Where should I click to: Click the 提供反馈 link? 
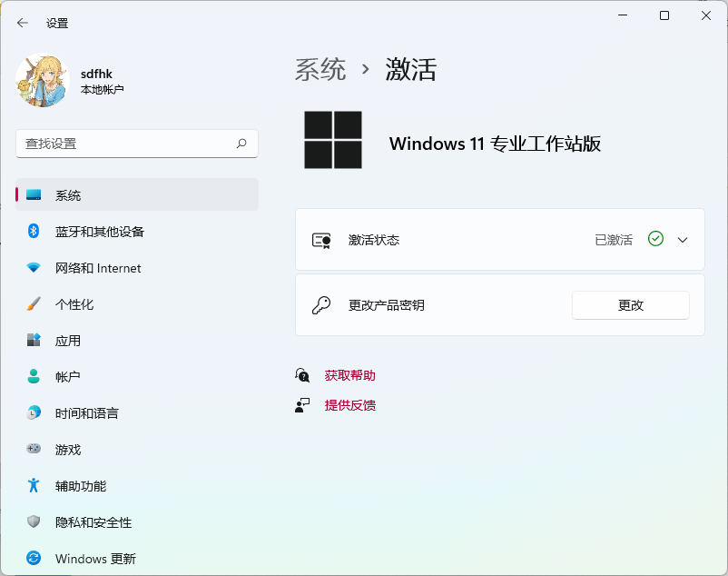pos(350,405)
